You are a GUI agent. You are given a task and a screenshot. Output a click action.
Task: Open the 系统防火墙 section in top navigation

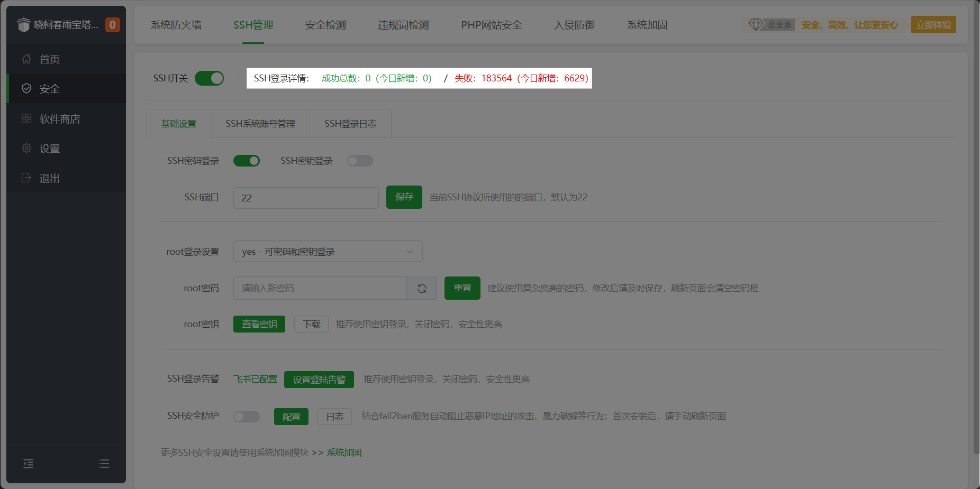pyautogui.click(x=176, y=25)
